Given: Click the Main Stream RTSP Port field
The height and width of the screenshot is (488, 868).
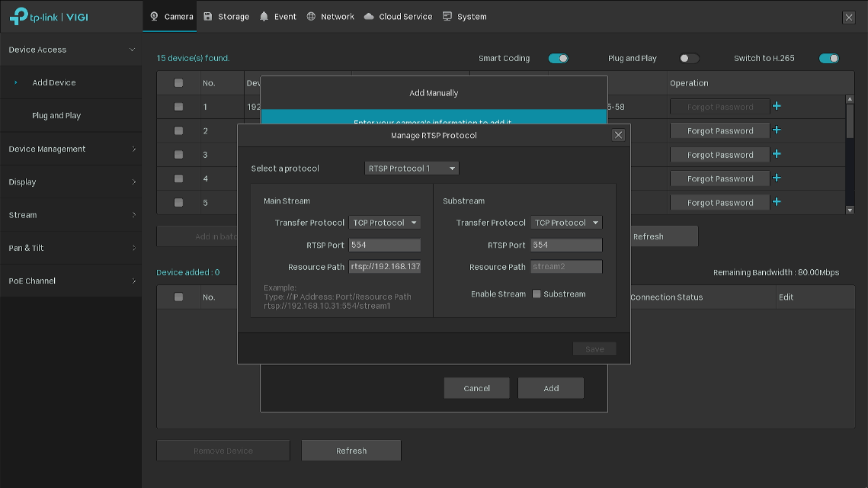Looking at the screenshot, I should (x=384, y=245).
